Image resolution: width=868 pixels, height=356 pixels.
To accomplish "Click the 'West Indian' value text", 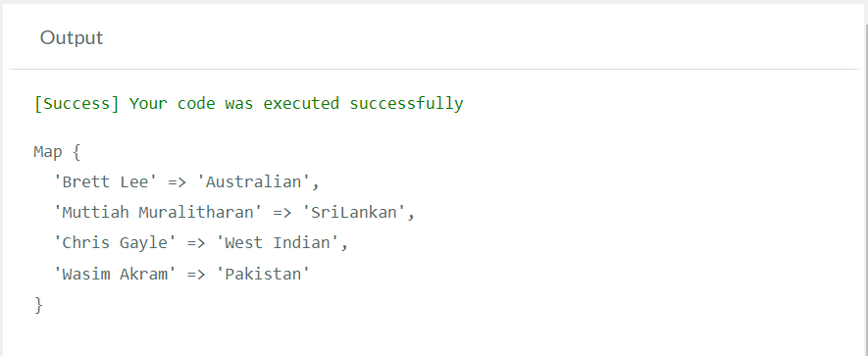I will pyautogui.click(x=279, y=243).
